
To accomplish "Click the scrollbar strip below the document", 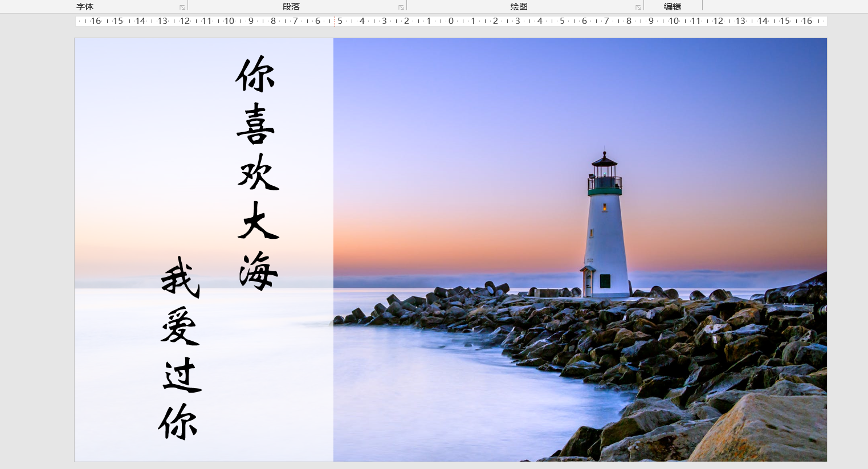I will [433, 466].
